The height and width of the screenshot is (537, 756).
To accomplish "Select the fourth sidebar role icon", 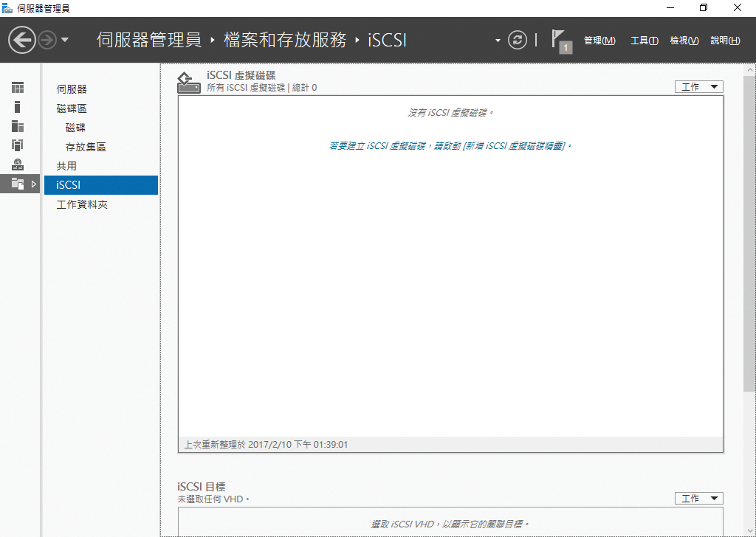I will tap(18, 145).
